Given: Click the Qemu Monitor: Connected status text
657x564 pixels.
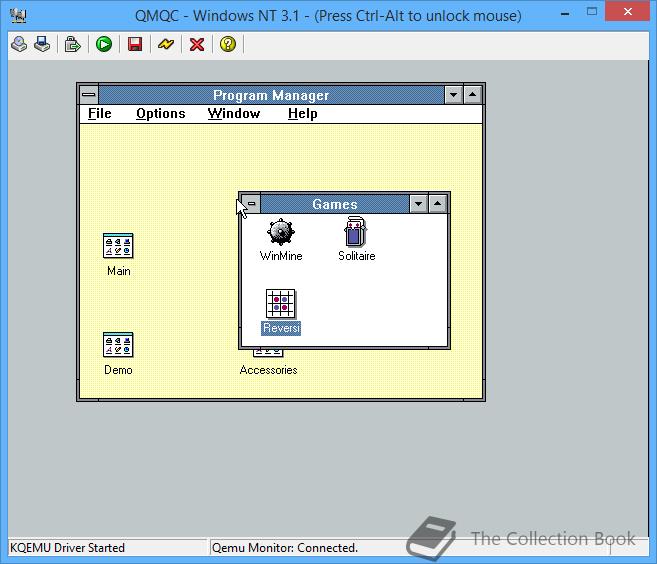Looking at the screenshot, I should 285,548.
